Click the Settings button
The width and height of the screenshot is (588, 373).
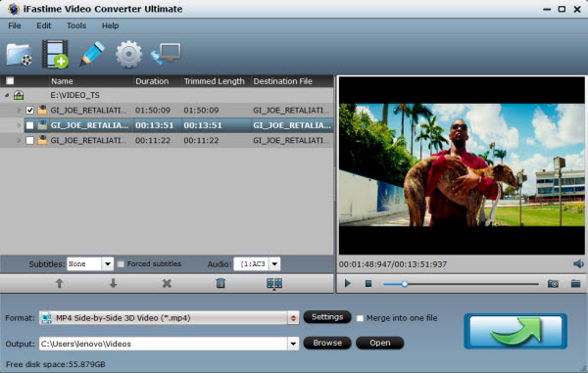click(327, 317)
